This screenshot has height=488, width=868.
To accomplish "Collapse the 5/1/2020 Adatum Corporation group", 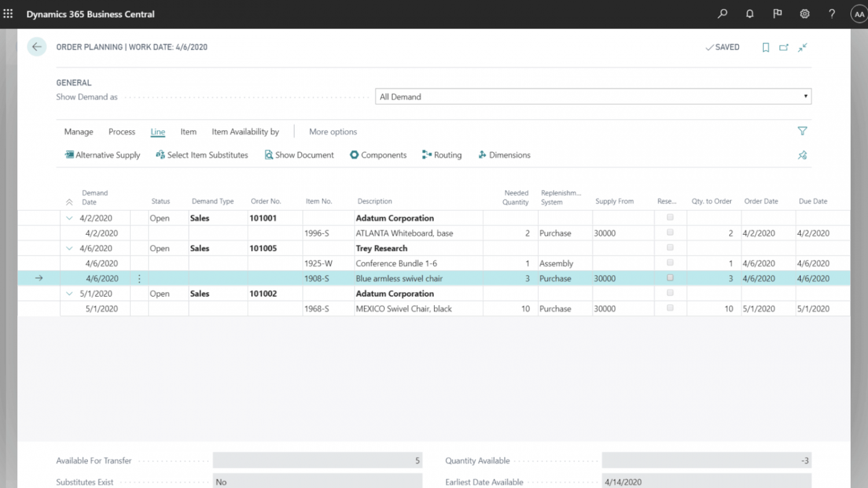I will click(x=69, y=293).
